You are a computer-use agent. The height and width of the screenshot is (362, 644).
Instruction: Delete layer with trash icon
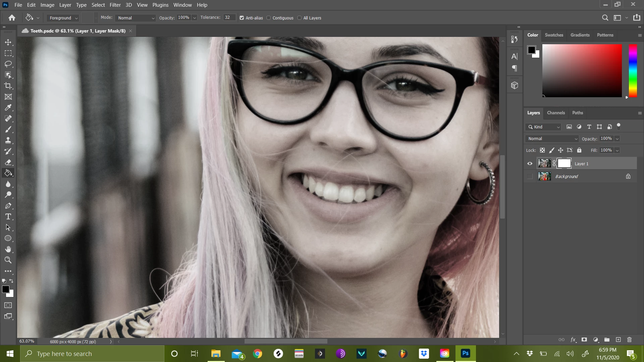tap(629, 340)
